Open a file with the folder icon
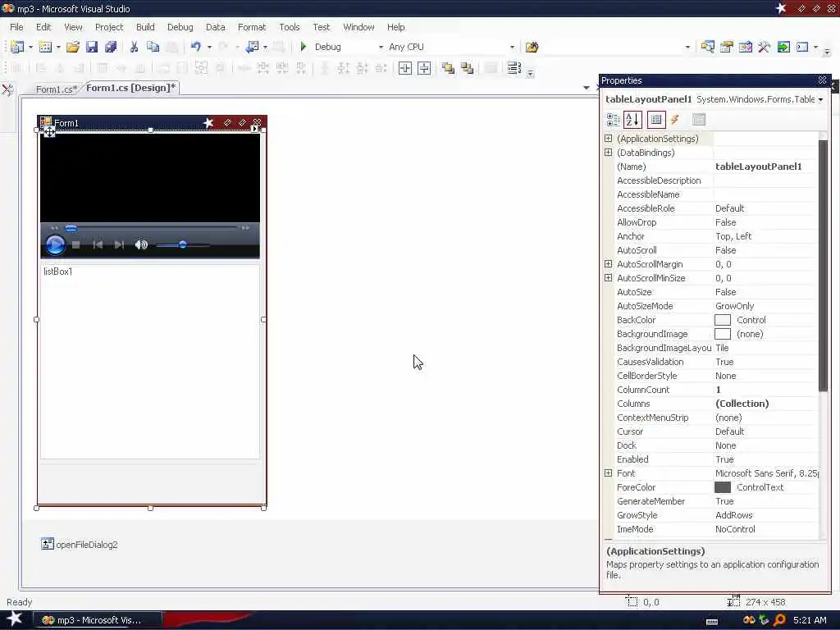 73,47
